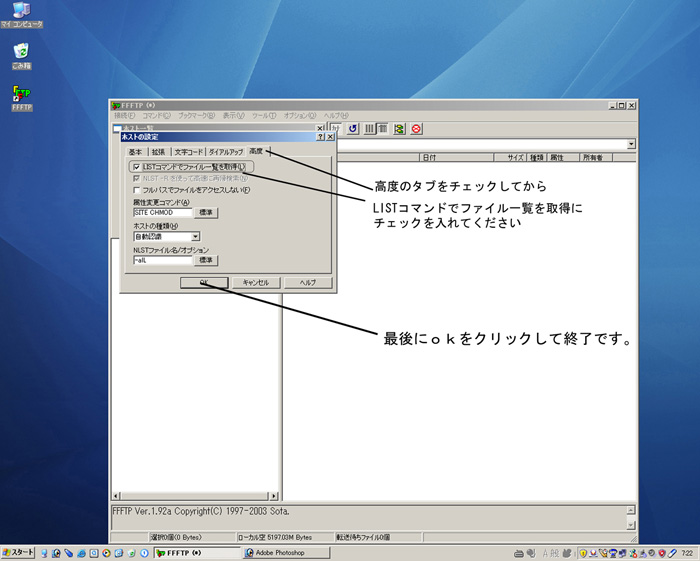This screenshot has height=561, width=700.
Task: Switch to the 基本 tab
Action: coord(135,152)
